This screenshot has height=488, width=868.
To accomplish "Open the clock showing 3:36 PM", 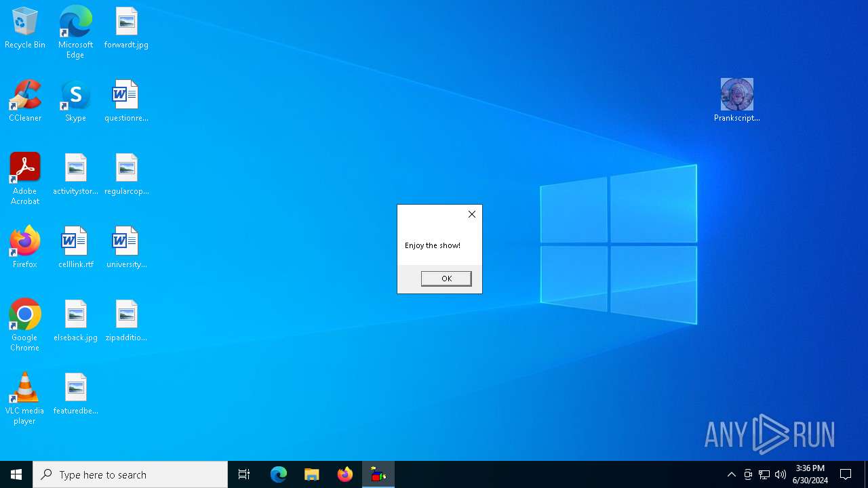I will click(x=810, y=474).
